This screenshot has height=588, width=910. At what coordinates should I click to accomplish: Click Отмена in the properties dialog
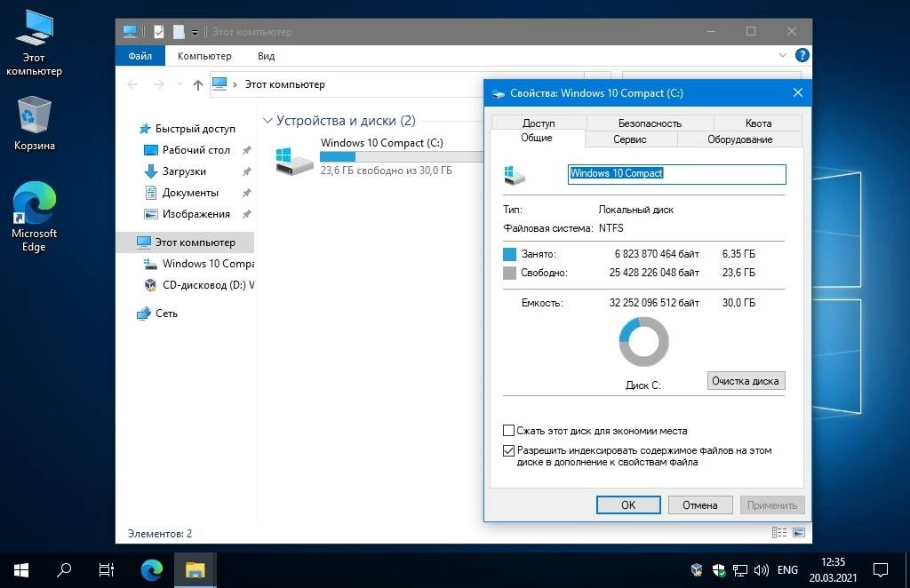(x=700, y=505)
